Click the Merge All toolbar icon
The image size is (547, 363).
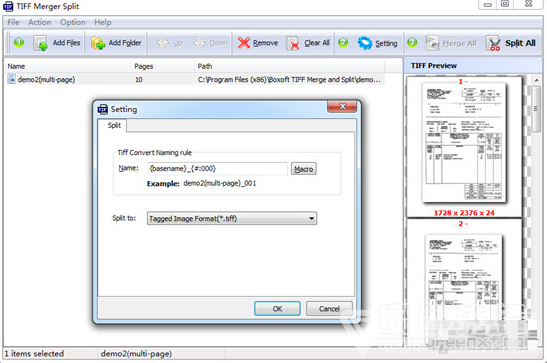pos(433,43)
